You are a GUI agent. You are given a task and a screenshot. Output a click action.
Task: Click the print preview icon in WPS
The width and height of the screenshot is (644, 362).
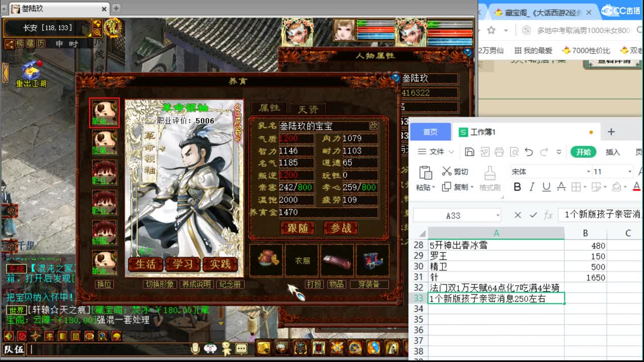click(x=514, y=152)
